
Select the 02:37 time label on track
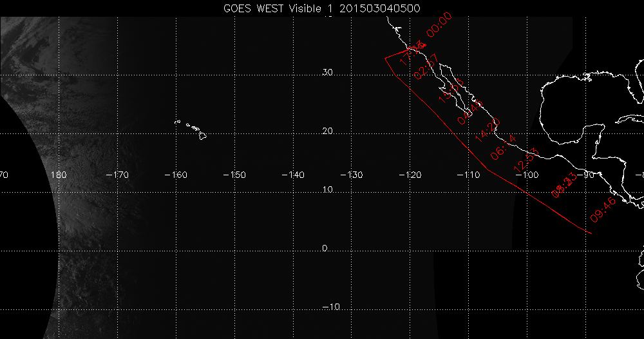(426, 66)
